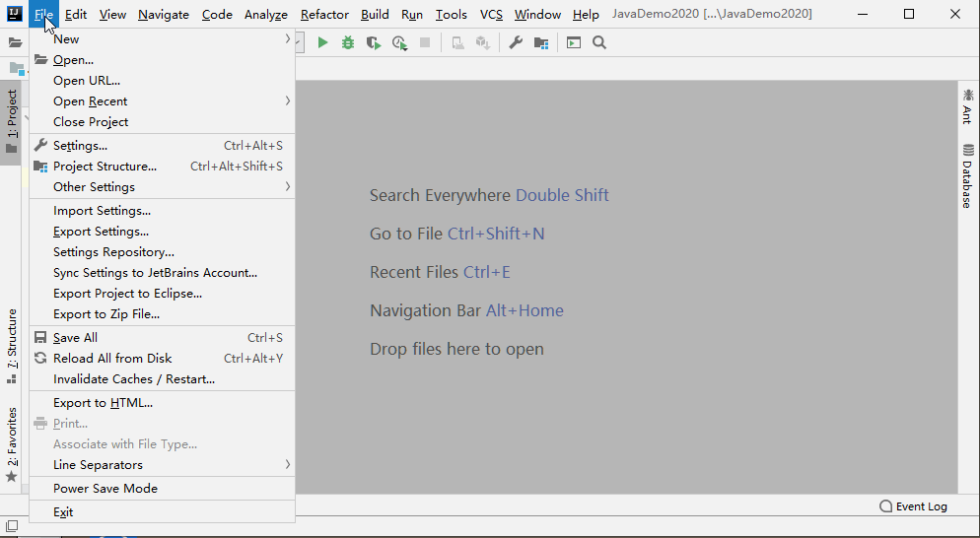This screenshot has width=980, height=538.
Task: Expand the Line Separators submenu
Action: coord(163,464)
